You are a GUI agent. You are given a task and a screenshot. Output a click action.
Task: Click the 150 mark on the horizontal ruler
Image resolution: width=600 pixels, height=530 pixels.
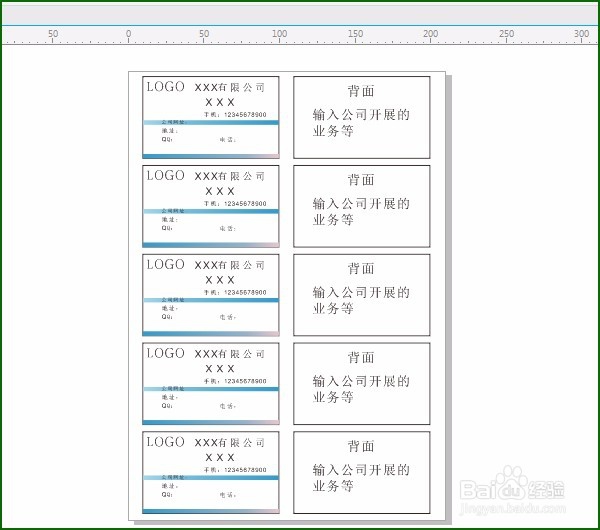coord(355,34)
